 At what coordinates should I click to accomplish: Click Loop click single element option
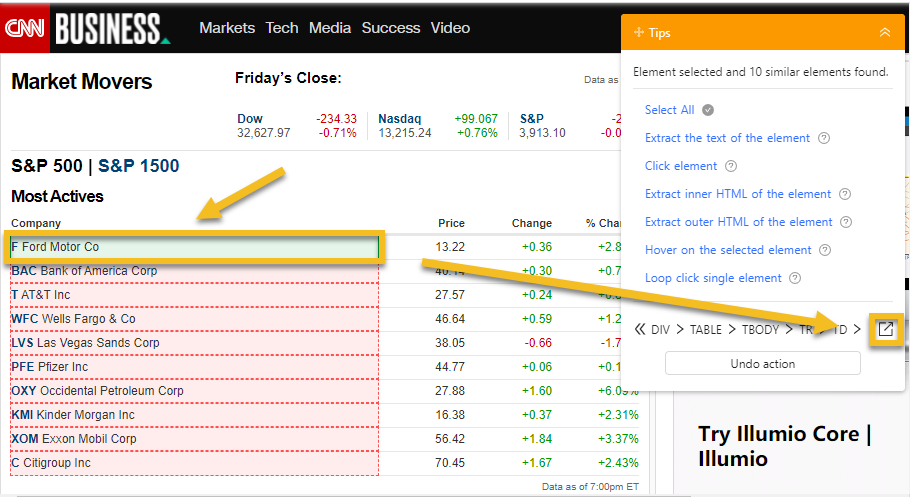click(713, 278)
